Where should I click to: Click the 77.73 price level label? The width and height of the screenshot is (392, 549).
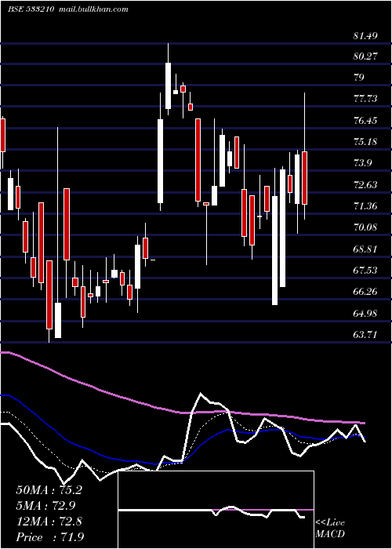365,99
